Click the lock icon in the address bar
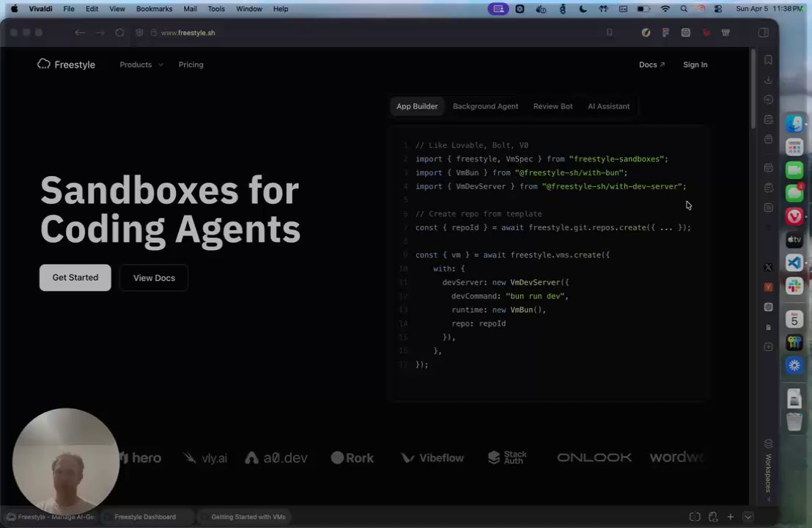Viewport: 812px width, 528px height. tap(153, 33)
